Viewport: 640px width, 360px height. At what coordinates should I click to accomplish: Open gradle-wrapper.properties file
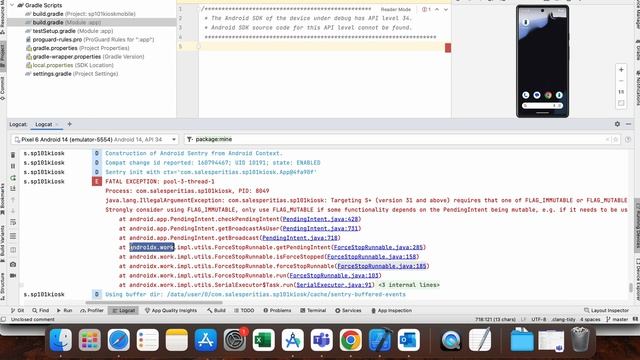[x=84, y=57]
